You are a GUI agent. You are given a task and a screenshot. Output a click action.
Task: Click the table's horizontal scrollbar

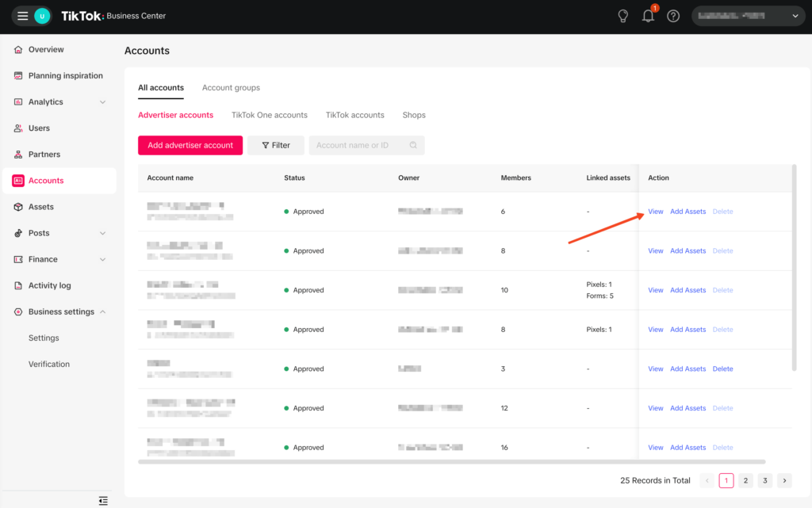(451, 461)
